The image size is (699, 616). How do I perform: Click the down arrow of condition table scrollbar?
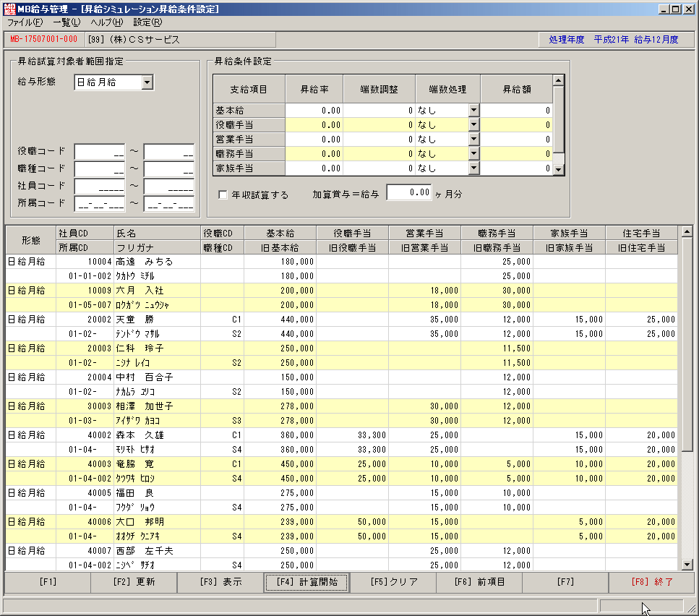[559, 170]
